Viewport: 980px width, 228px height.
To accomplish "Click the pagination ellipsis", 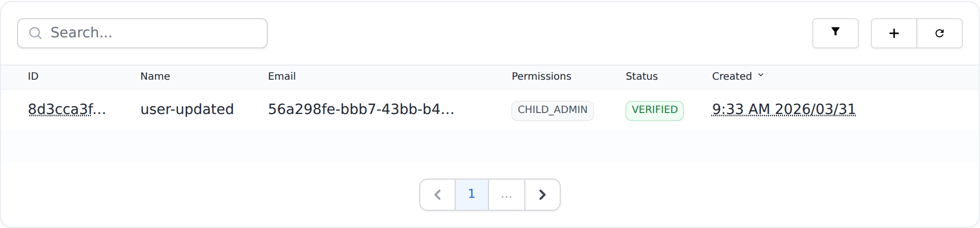I will pyautogui.click(x=506, y=195).
